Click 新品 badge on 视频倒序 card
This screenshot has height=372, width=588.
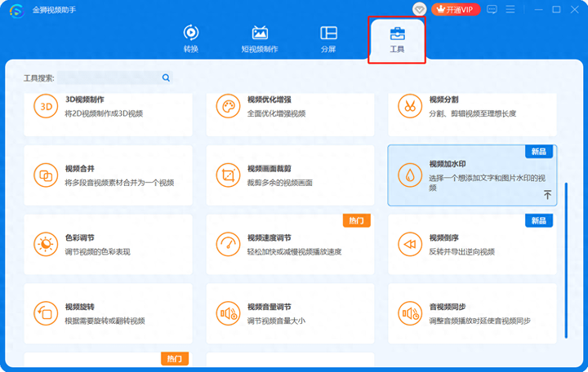[x=539, y=220]
